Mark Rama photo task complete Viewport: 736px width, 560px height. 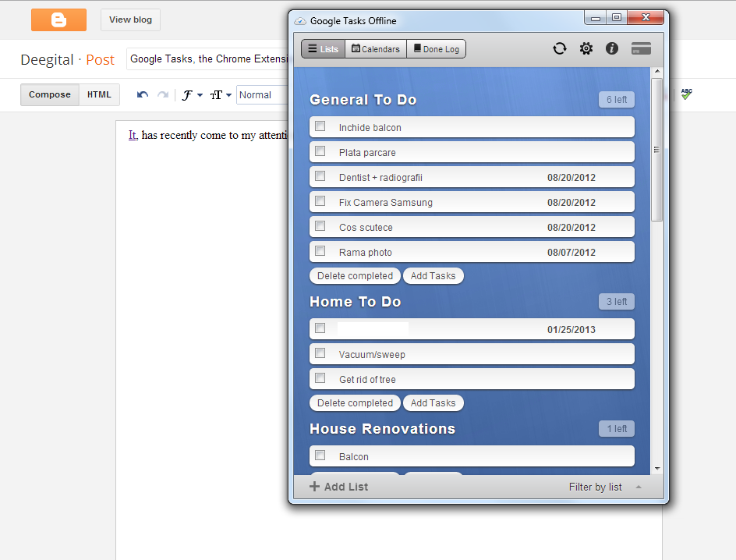[x=320, y=250]
